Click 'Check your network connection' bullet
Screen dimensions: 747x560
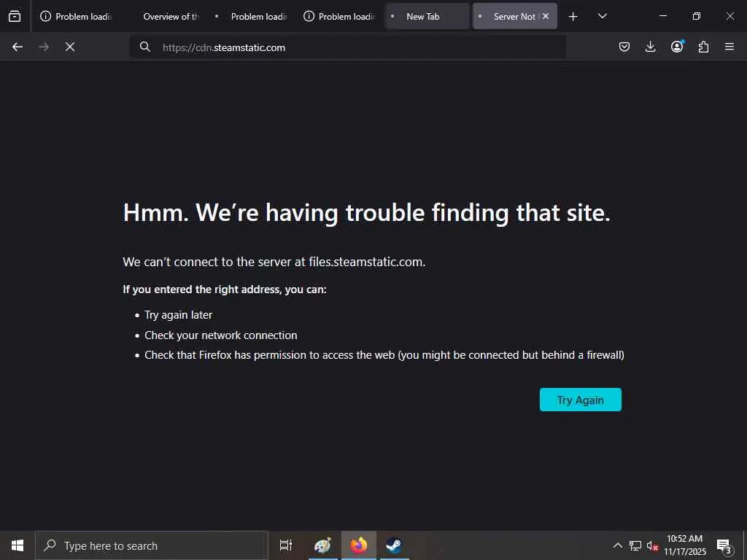220,335
